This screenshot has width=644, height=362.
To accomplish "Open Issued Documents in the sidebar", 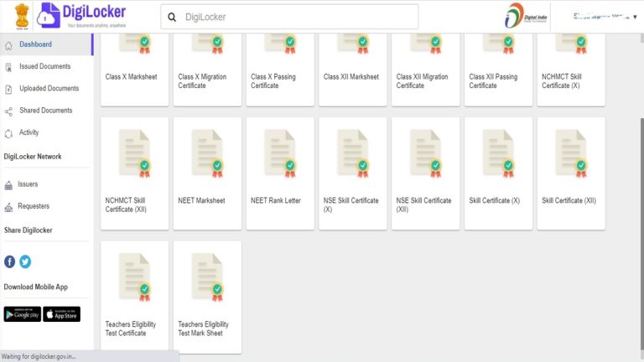I will click(x=44, y=66).
